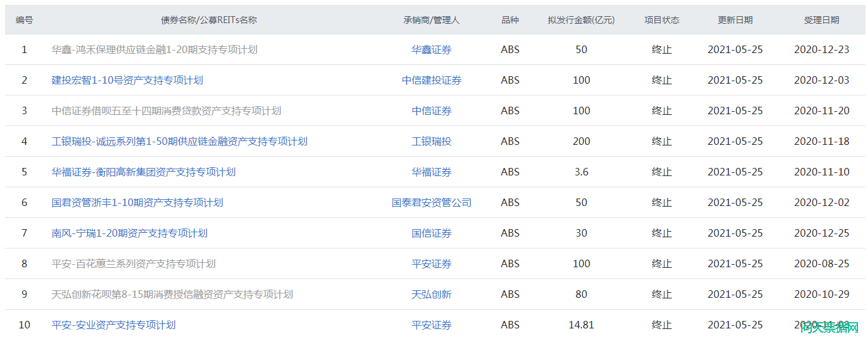868x344 pixels.
Task: Click underwriter 天弘创新
Action: pos(432,294)
